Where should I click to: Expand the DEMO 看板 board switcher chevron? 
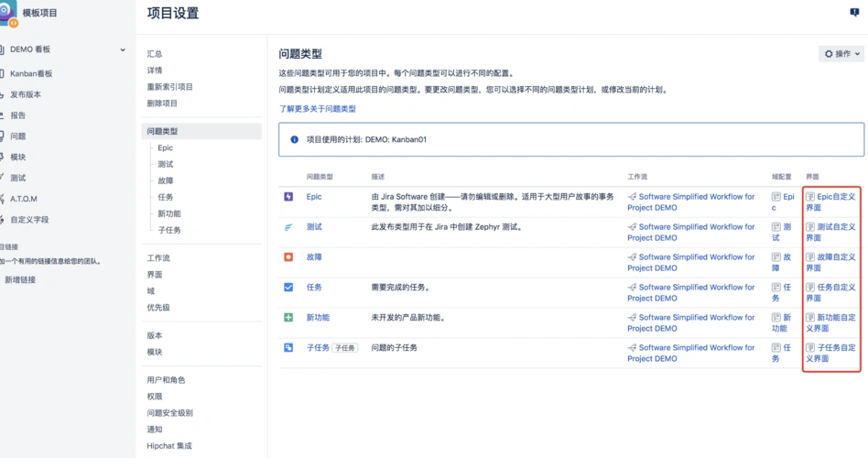click(123, 49)
